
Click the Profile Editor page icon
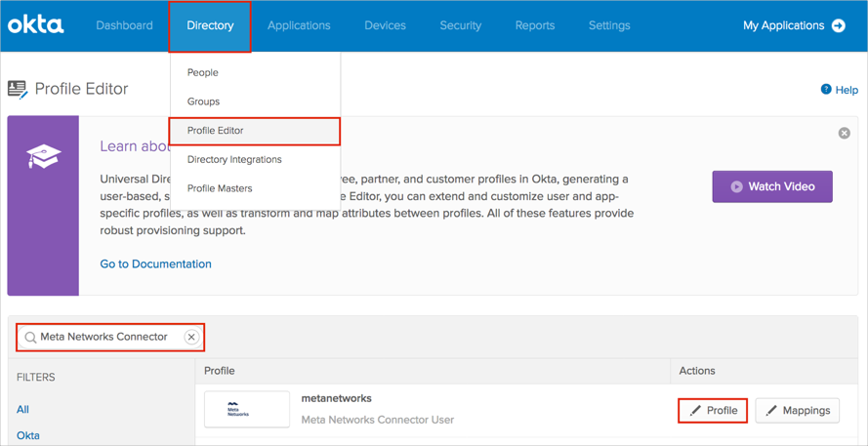[18, 90]
